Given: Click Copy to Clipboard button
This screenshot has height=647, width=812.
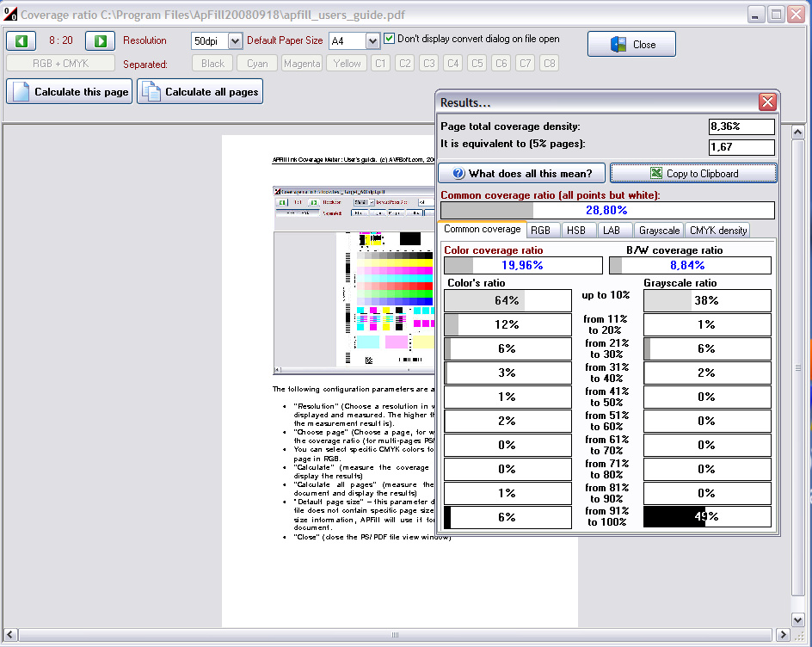Looking at the screenshot, I should click(694, 174).
